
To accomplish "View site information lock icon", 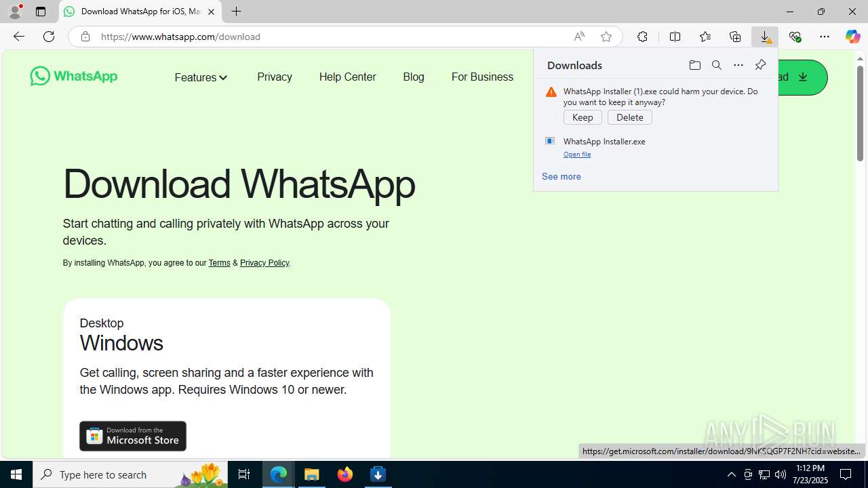I will (x=85, y=37).
